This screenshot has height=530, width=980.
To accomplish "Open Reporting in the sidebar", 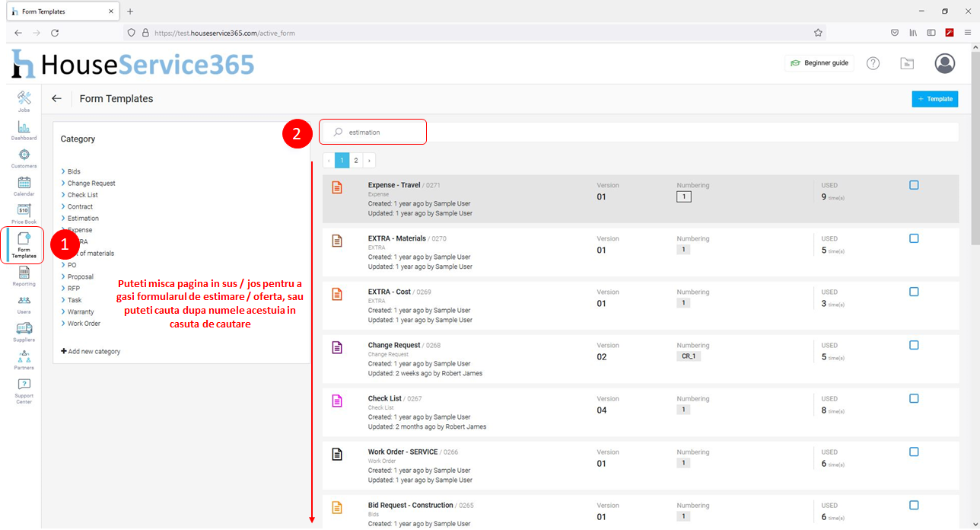I will [24, 276].
